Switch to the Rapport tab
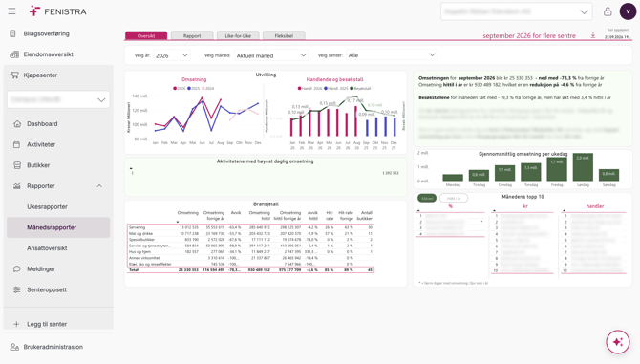The width and height of the screenshot is (640, 364). [x=192, y=36]
